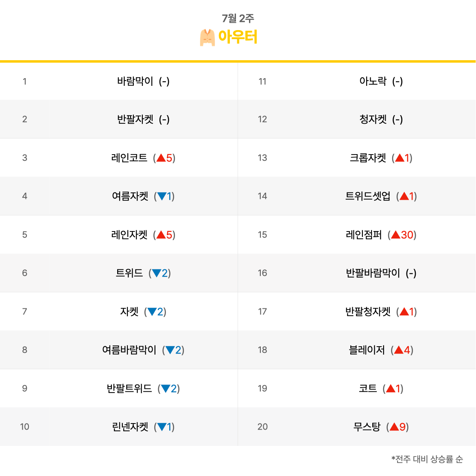Select the 청자켓 keyword entry
The height and width of the screenshot is (476, 476).
373,119
